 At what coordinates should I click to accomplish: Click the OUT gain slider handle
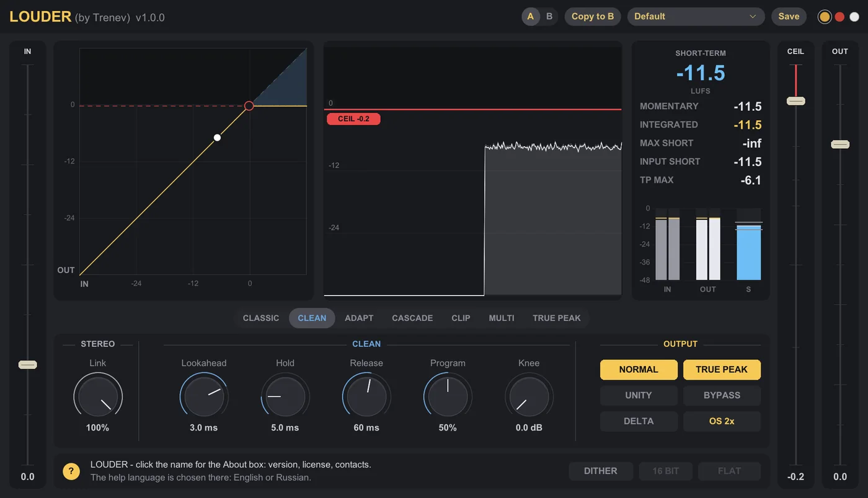840,144
